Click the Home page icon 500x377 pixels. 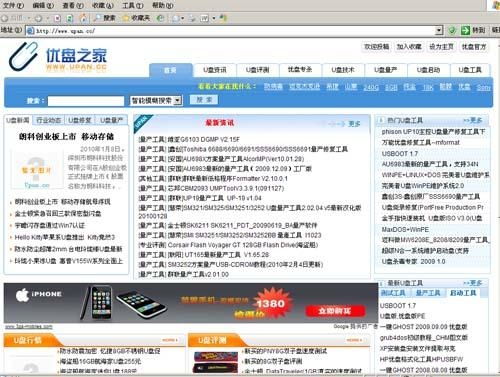(x=83, y=18)
